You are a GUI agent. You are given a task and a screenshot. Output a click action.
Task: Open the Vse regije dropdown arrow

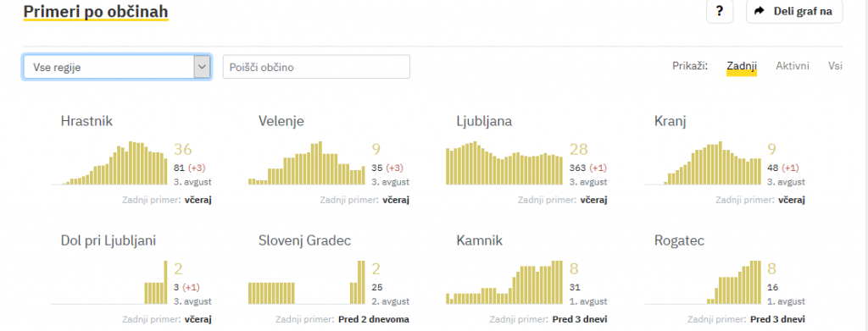click(202, 68)
